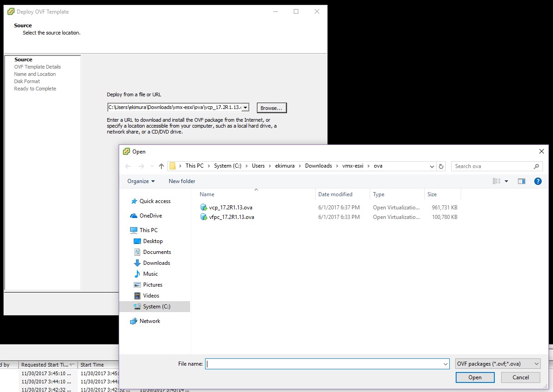Viewport: 553px width, 392px height.
Task: Select the vcp_17.2R1.13.ova file icon
Action: [x=203, y=207]
